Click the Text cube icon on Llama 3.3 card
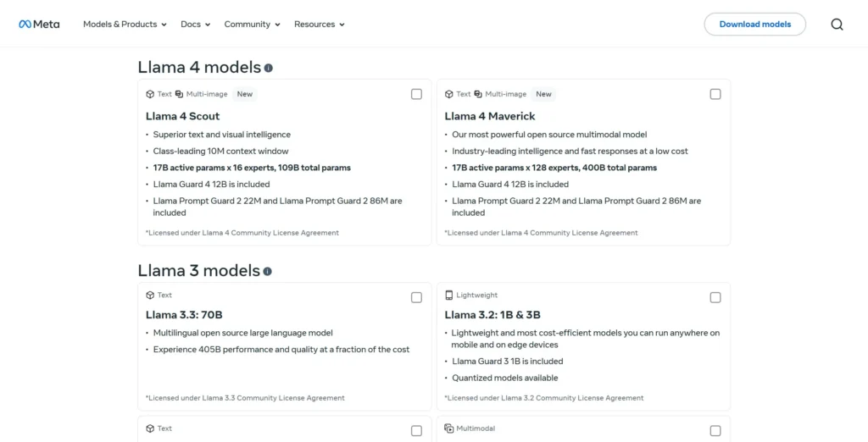The width and height of the screenshot is (868, 442). pyautogui.click(x=150, y=296)
